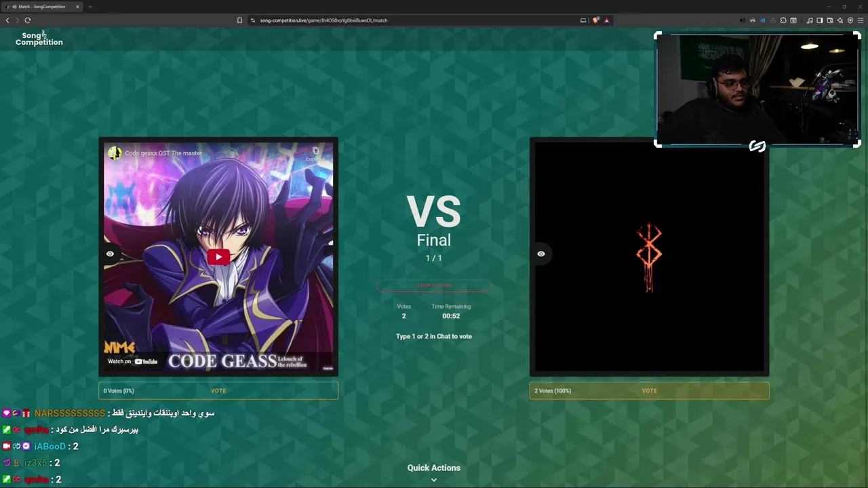Click the video title 'Code geass OST The master'
The height and width of the screenshot is (488, 868).
[x=163, y=153]
